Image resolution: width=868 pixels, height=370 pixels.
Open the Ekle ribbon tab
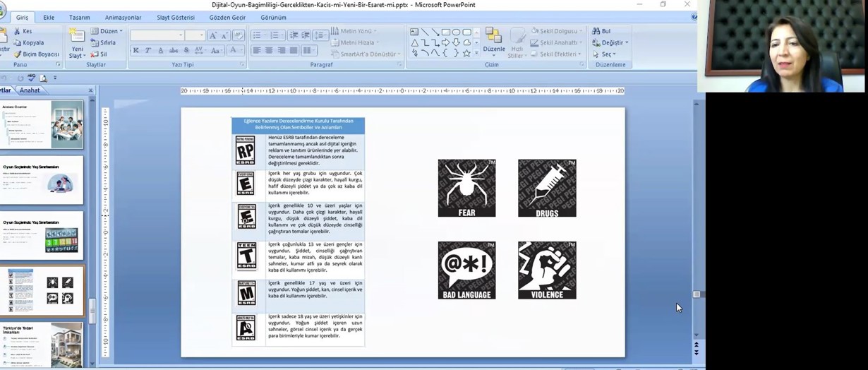[x=49, y=17]
